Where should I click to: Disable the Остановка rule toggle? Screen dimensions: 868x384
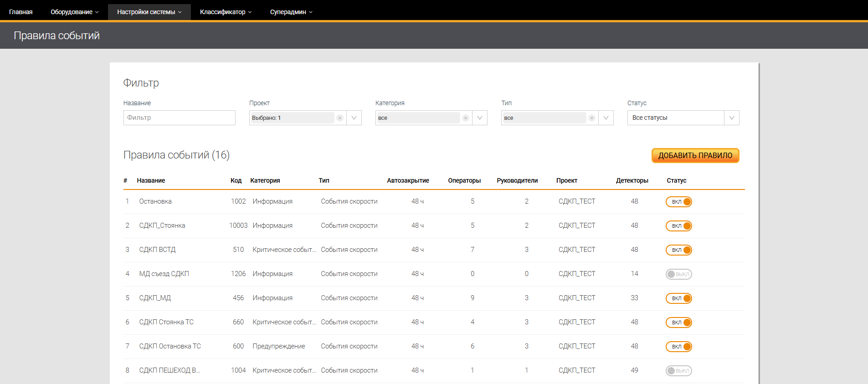[x=678, y=202]
